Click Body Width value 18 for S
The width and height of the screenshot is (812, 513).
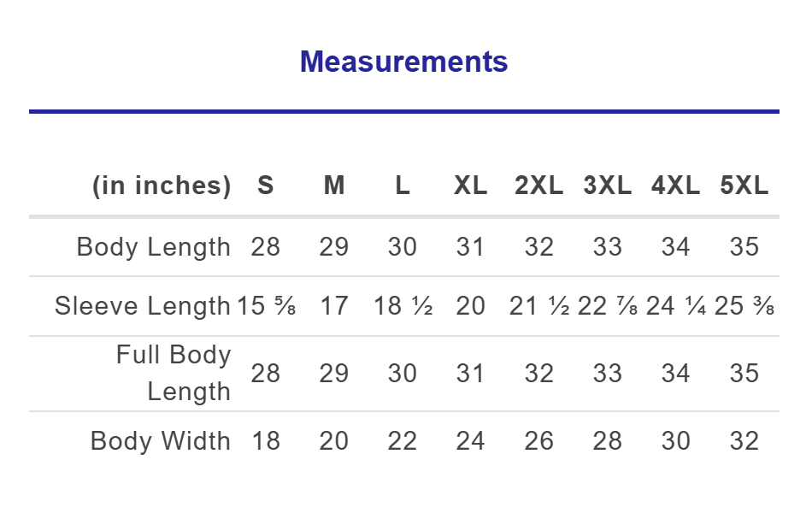266,441
